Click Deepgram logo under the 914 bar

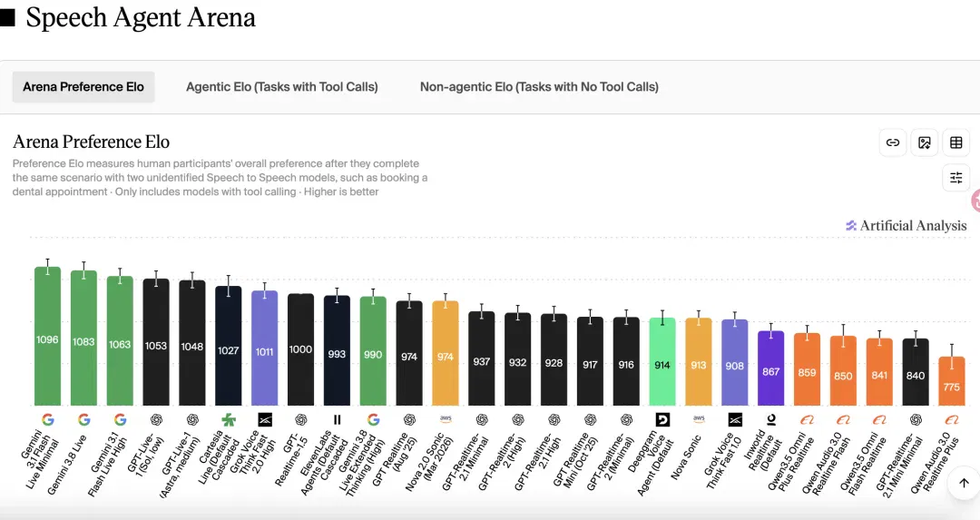point(662,419)
